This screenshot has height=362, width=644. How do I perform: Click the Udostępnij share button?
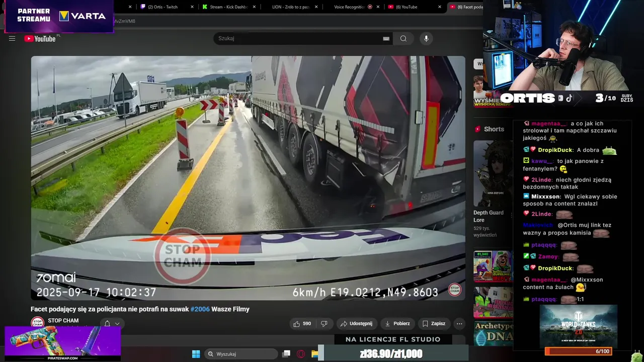point(357,324)
